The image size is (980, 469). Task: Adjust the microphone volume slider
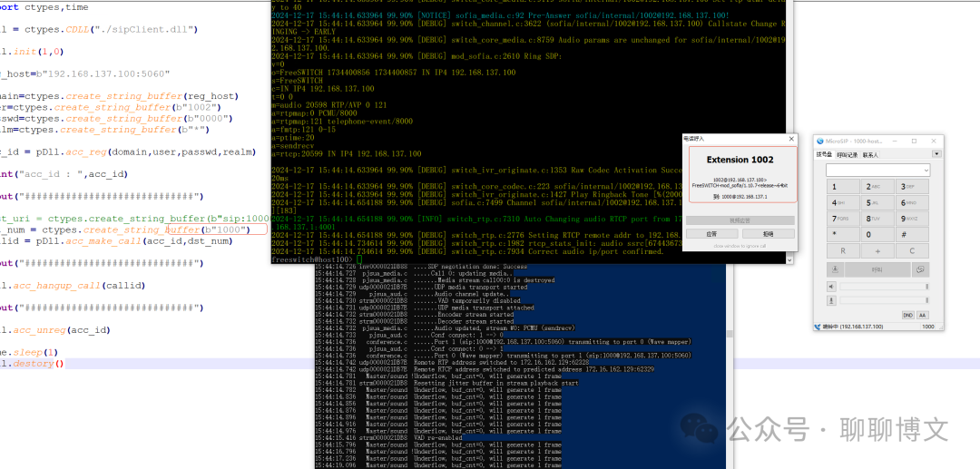pos(884,300)
